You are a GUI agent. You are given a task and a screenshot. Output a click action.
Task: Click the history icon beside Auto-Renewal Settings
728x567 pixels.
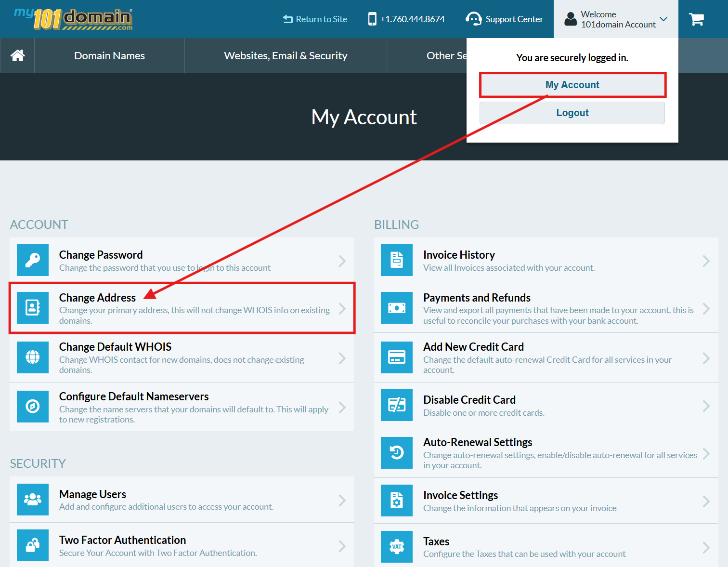click(x=396, y=452)
